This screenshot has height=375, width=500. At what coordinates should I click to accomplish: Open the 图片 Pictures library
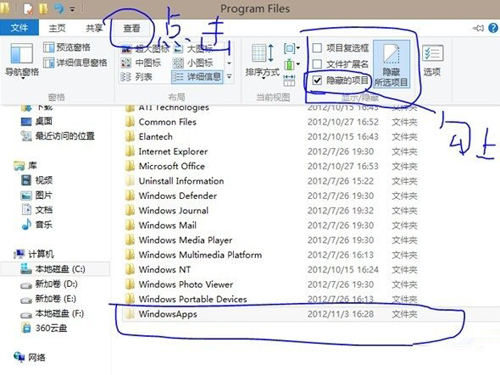pyautogui.click(x=37, y=195)
